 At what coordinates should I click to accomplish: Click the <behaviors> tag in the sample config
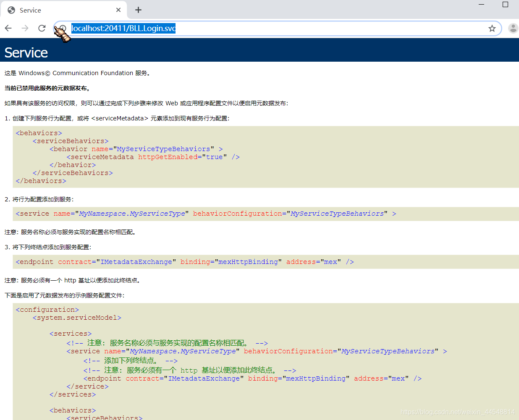coord(73,410)
